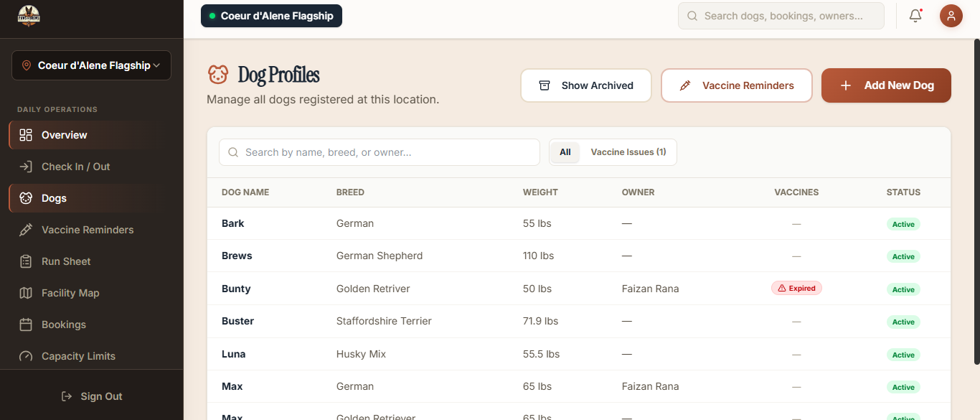Click the notification bell
Image resolution: width=980 pixels, height=420 pixels.
[915, 15]
